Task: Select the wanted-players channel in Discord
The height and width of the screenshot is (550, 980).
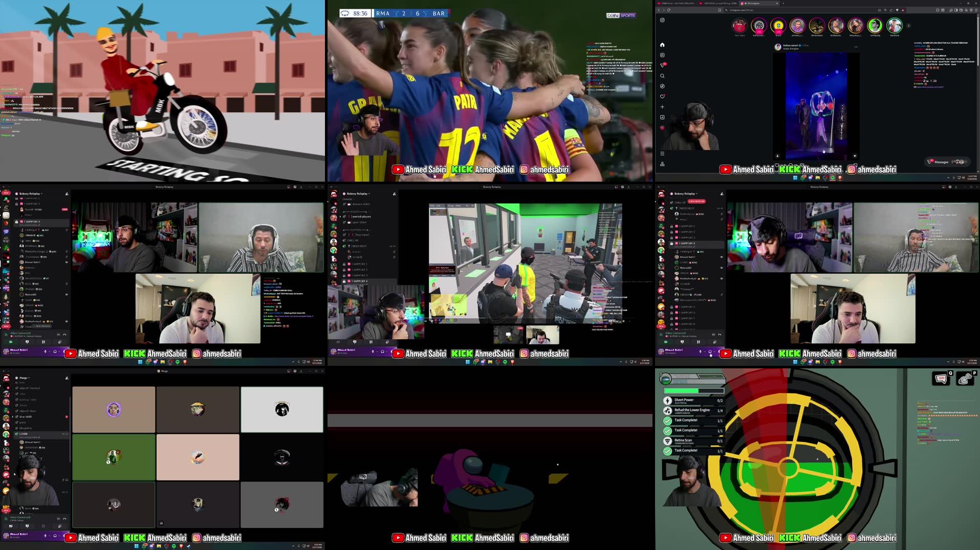Action: coord(361,217)
